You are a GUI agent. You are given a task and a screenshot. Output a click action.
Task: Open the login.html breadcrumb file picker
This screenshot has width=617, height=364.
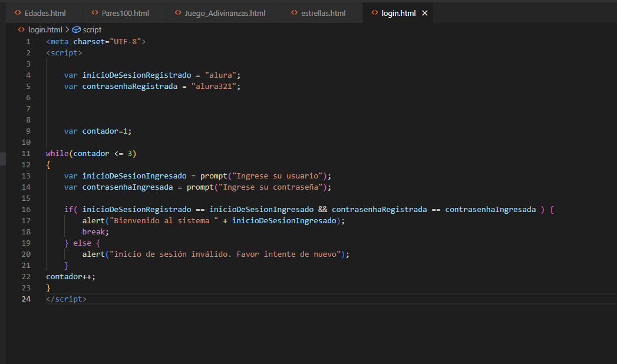point(45,29)
